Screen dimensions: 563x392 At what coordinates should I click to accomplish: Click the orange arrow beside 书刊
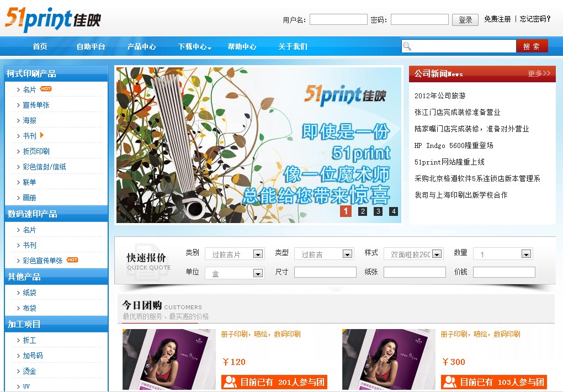[x=42, y=135]
